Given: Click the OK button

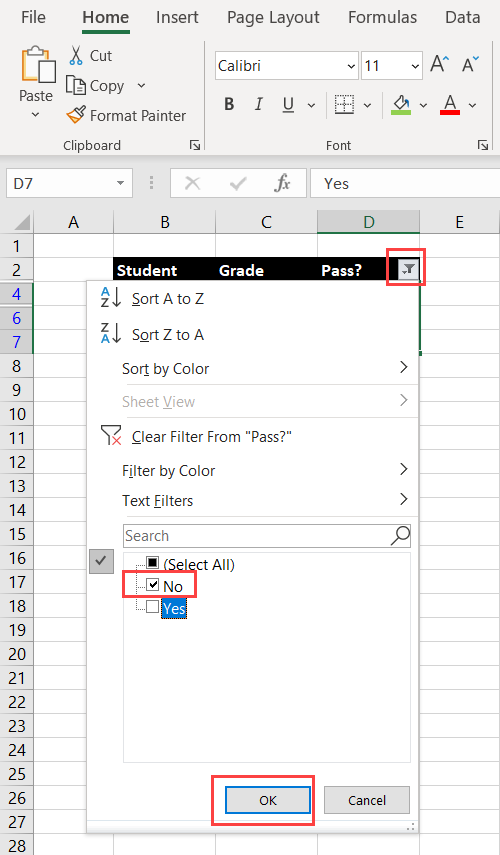Looking at the screenshot, I should click(x=268, y=800).
